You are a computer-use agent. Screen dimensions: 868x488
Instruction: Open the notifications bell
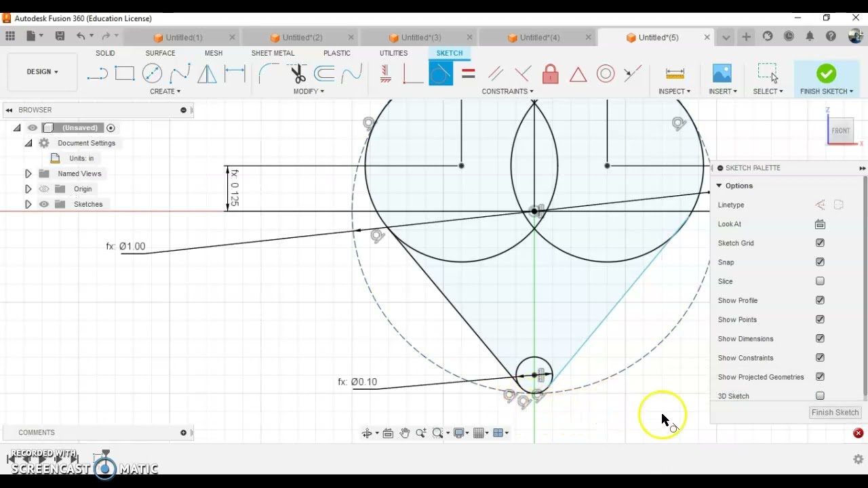tap(810, 37)
